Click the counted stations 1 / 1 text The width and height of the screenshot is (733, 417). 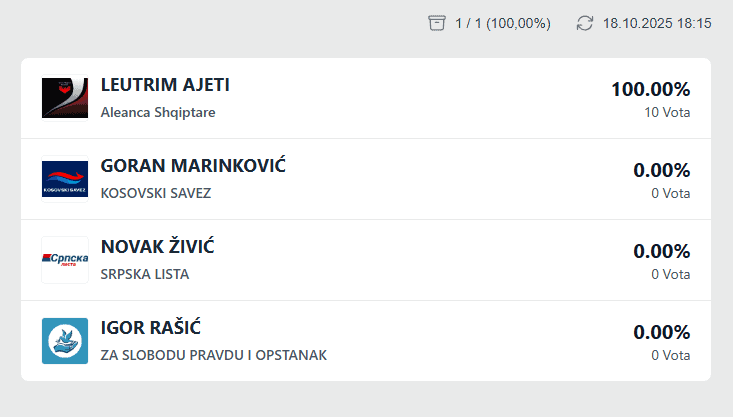(x=502, y=23)
